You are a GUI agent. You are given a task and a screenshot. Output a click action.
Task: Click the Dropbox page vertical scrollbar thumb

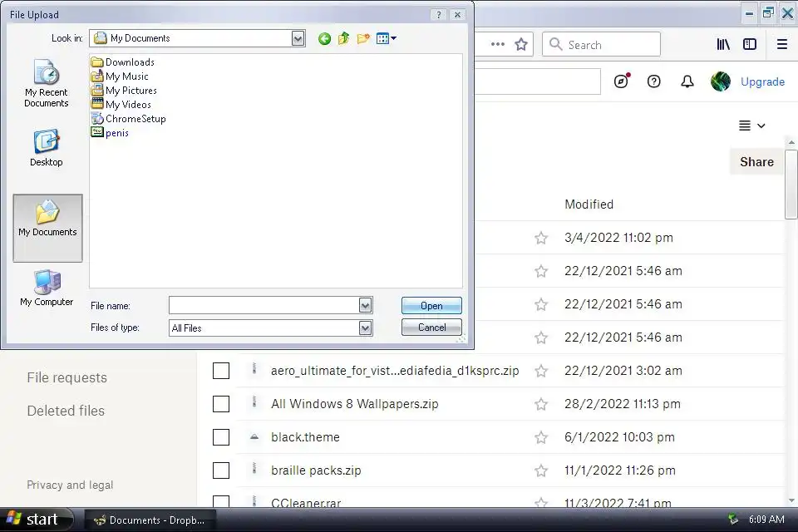click(x=791, y=185)
